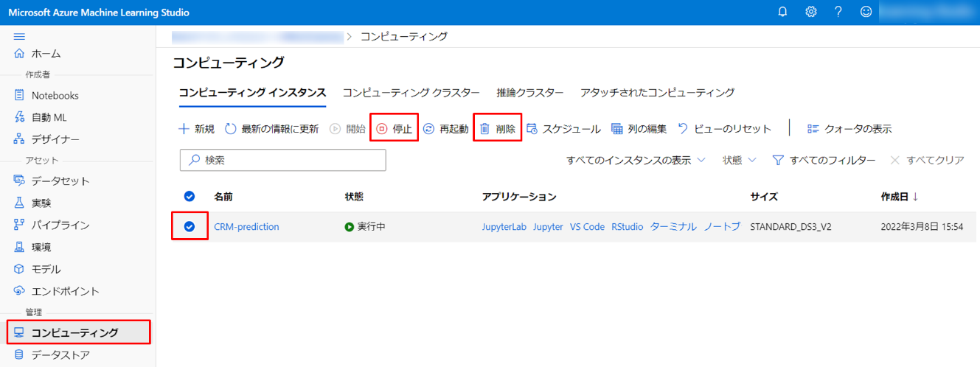Click the STANDARD_DS3_V2 size cell
Viewport: 980px width, 367px height.
point(790,227)
